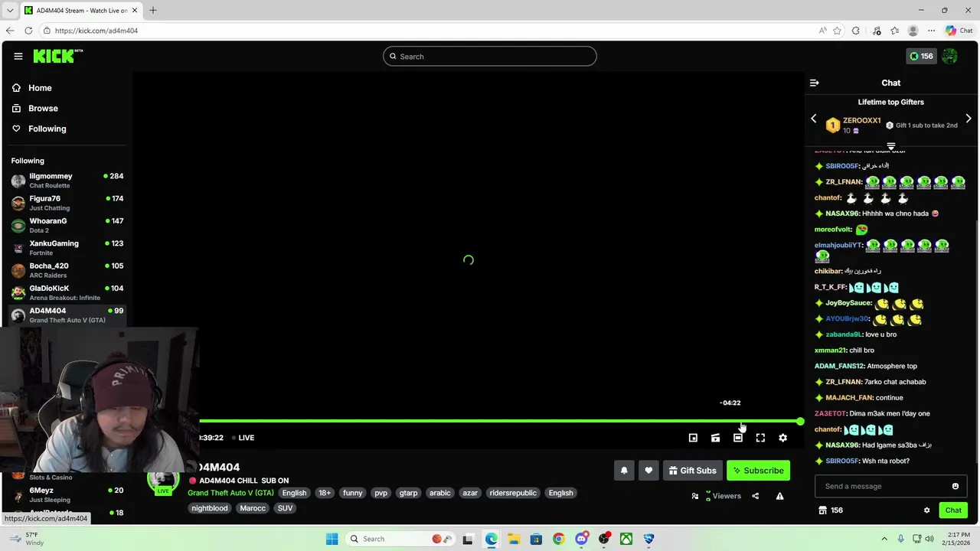Go back in browser
The image size is (980, 551).
pos(9,31)
